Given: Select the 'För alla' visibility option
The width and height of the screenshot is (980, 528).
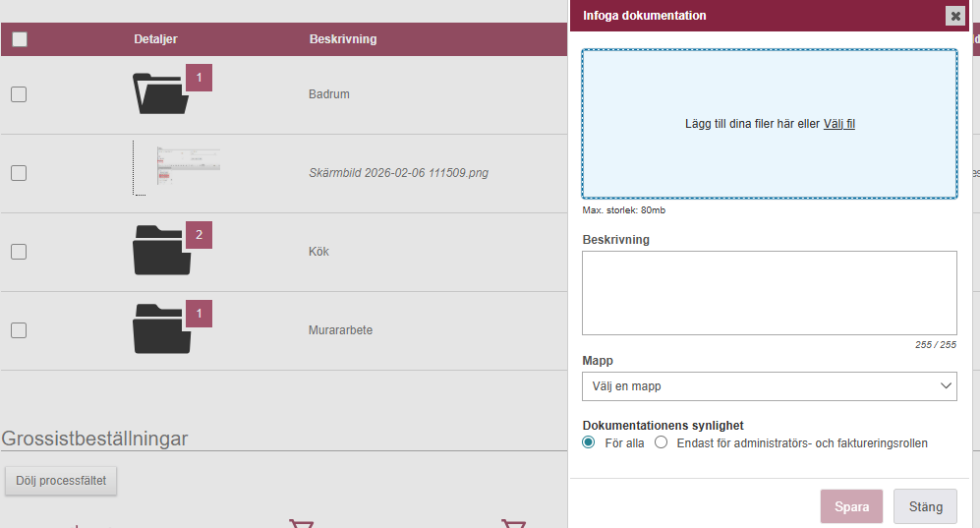Looking at the screenshot, I should [589, 442].
